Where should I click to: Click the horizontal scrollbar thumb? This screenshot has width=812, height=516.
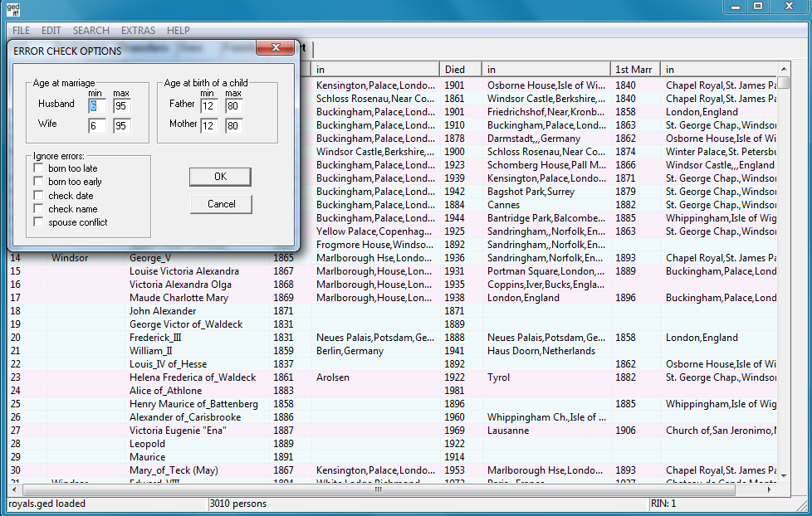(x=379, y=489)
